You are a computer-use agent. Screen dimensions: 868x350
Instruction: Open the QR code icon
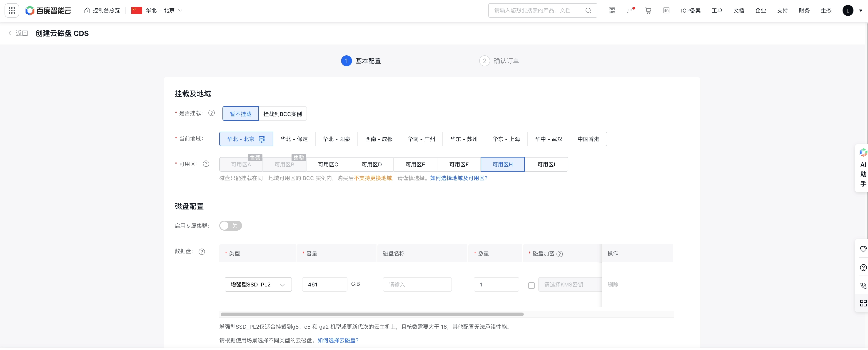coord(612,10)
